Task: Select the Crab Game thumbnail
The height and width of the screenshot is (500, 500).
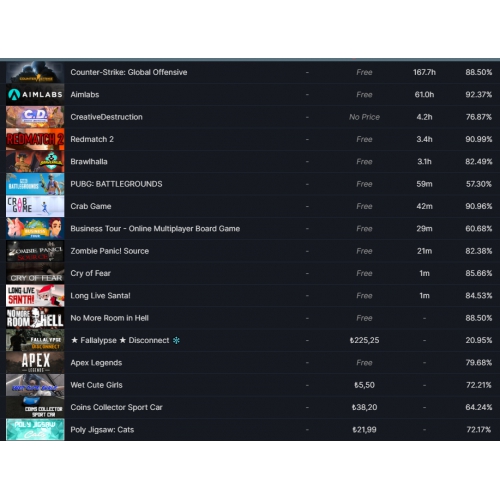Action: pyautogui.click(x=35, y=206)
